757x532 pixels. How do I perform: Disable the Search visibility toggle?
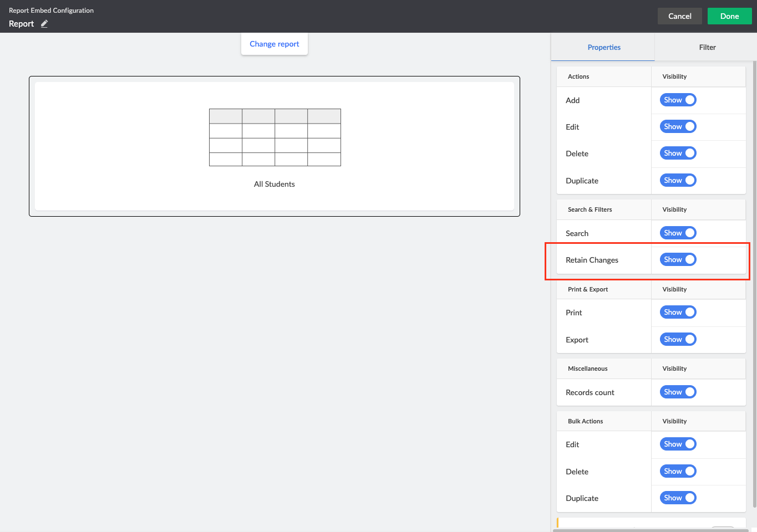coord(678,233)
